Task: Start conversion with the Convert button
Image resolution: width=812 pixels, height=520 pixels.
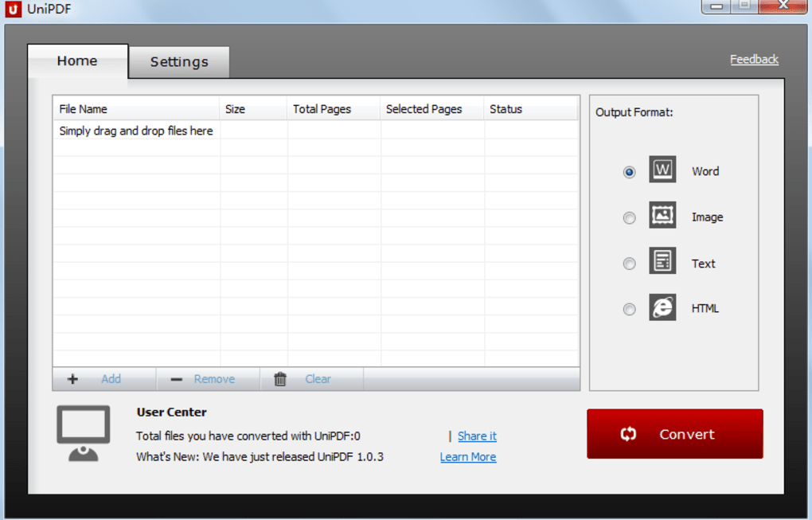Action: 675,434
